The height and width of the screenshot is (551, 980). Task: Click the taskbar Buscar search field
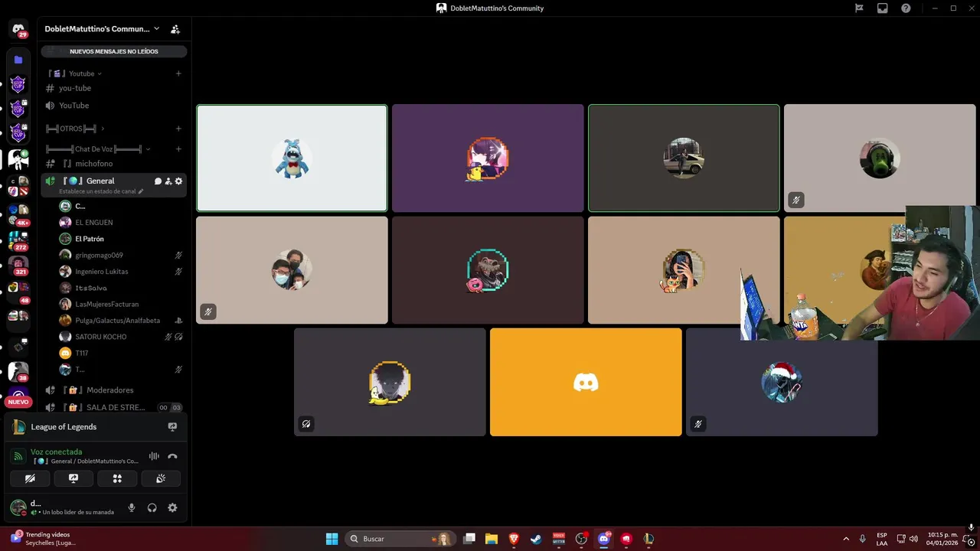pos(400,539)
